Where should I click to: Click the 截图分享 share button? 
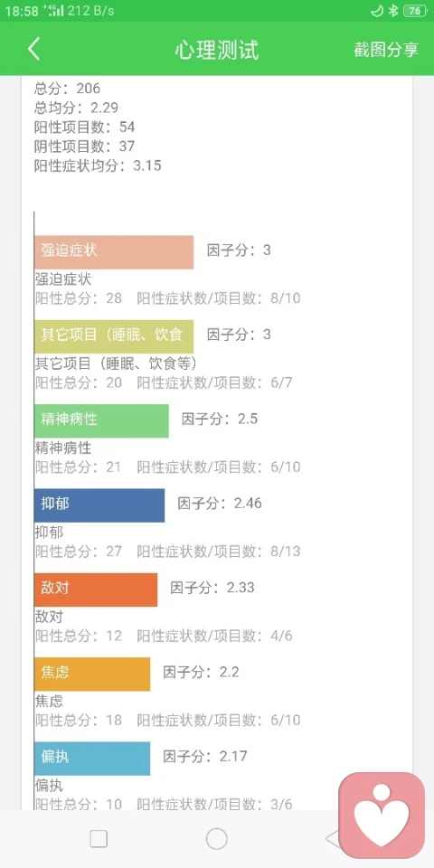(x=386, y=49)
